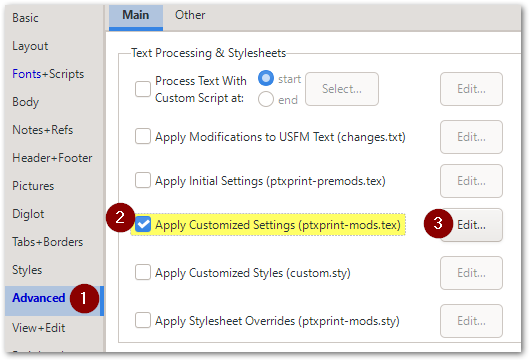This screenshot has width=530, height=361.
Task: Enable Apply Stylesheet Overrides checkbox
Action: (143, 320)
